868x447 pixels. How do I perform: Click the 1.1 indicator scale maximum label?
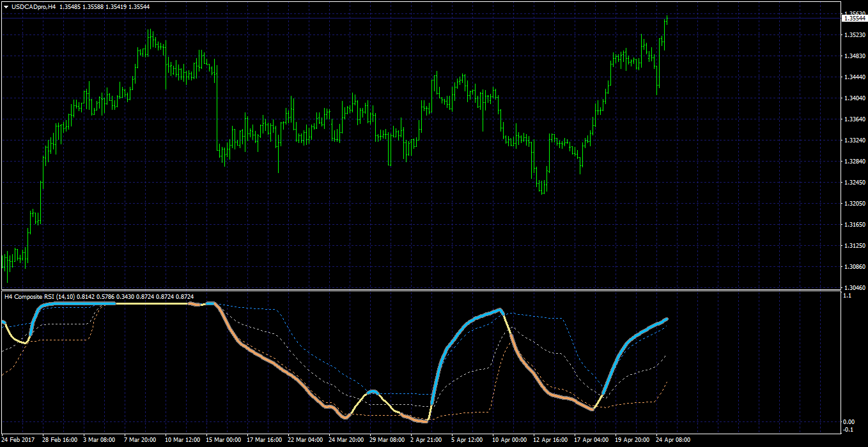(x=848, y=296)
